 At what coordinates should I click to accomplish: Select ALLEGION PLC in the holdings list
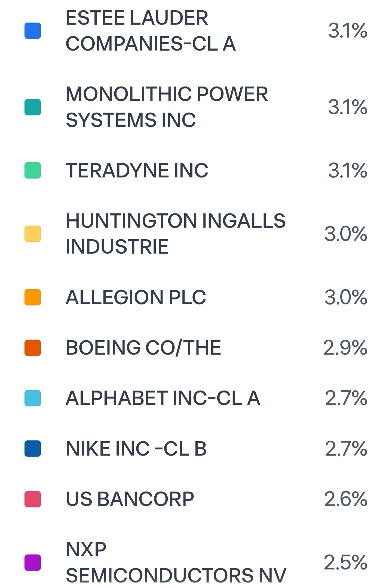(x=136, y=297)
